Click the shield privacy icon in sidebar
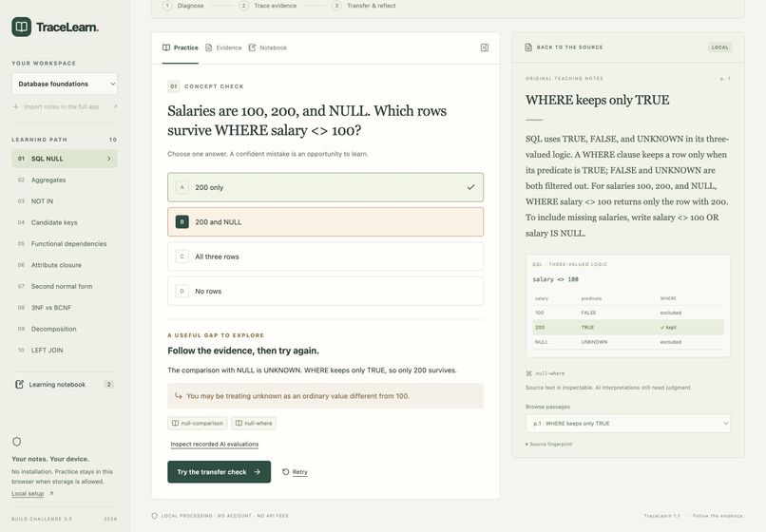Image resolution: width=766 pixels, height=532 pixels. (x=16, y=442)
